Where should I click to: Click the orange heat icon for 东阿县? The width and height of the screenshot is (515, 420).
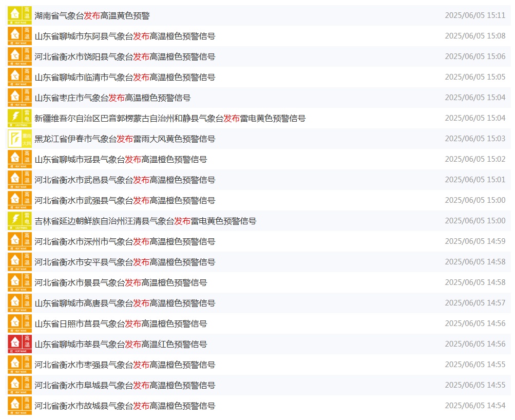[20, 36]
